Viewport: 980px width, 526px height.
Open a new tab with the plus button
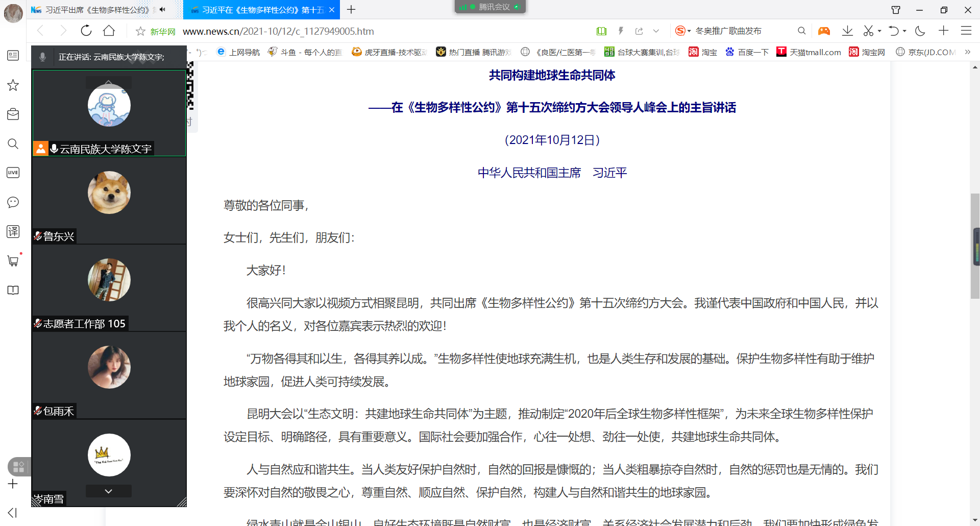[x=351, y=10]
